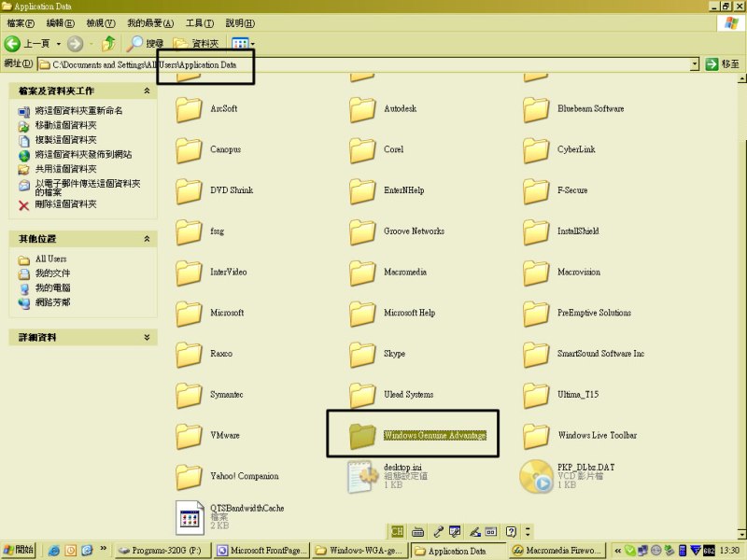Switch to Microsoft FrontPage taskbar button

pos(262,551)
